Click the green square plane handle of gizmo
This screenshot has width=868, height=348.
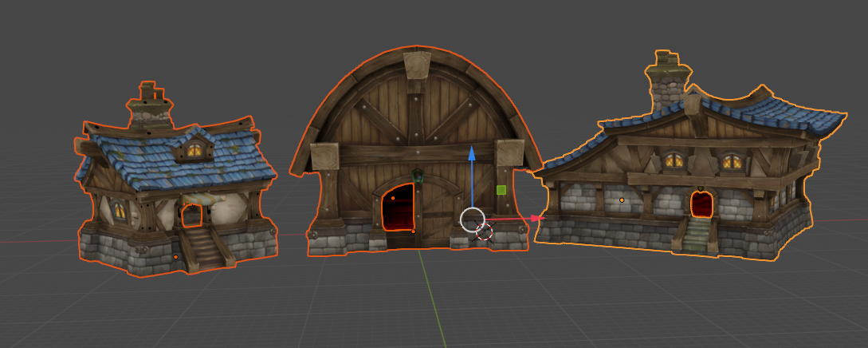point(501,190)
